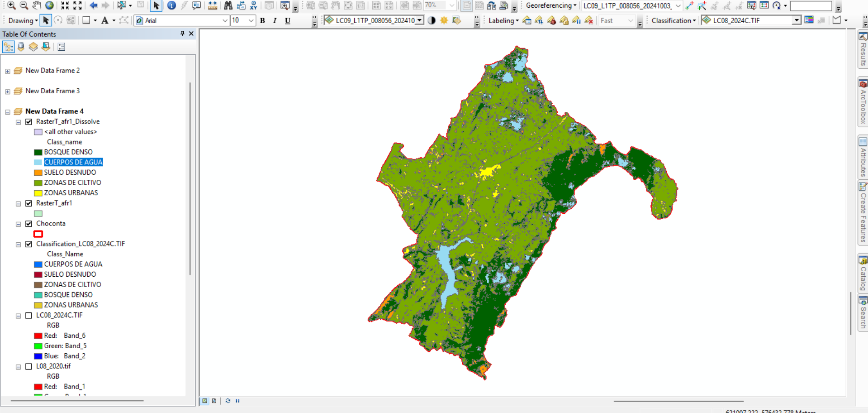The height and width of the screenshot is (413, 868).
Task: Open the Go To XY tool
Action: (x=253, y=5)
